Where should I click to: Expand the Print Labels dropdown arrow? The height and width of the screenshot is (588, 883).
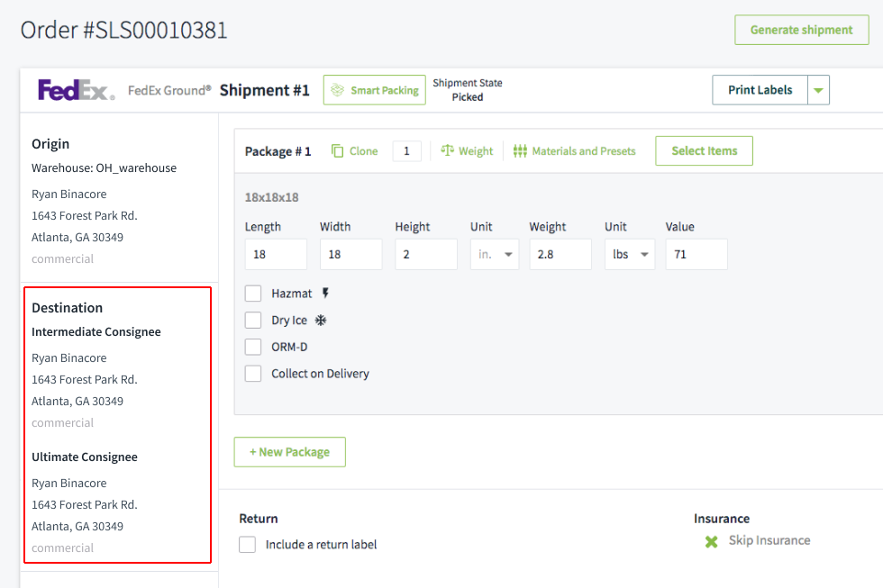(819, 89)
